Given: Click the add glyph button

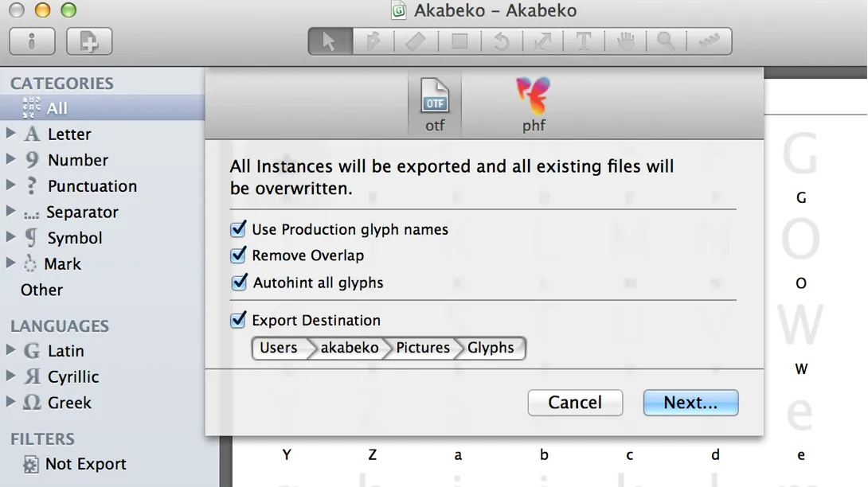Looking at the screenshot, I should [89, 41].
